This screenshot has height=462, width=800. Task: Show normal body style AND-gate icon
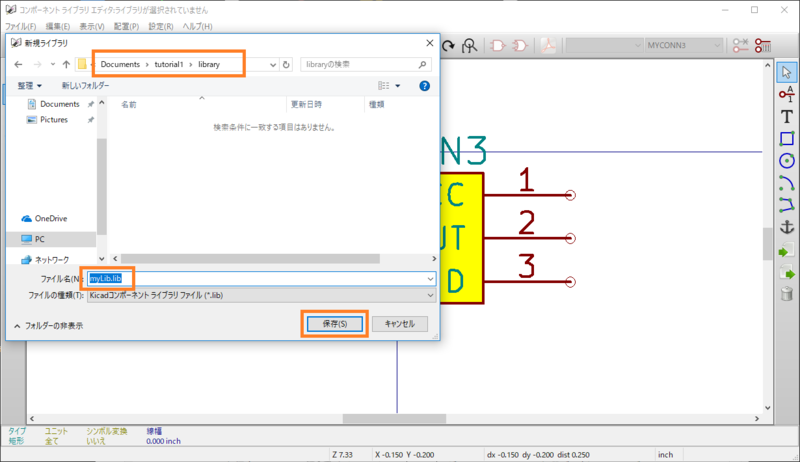click(x=497, y=46)
